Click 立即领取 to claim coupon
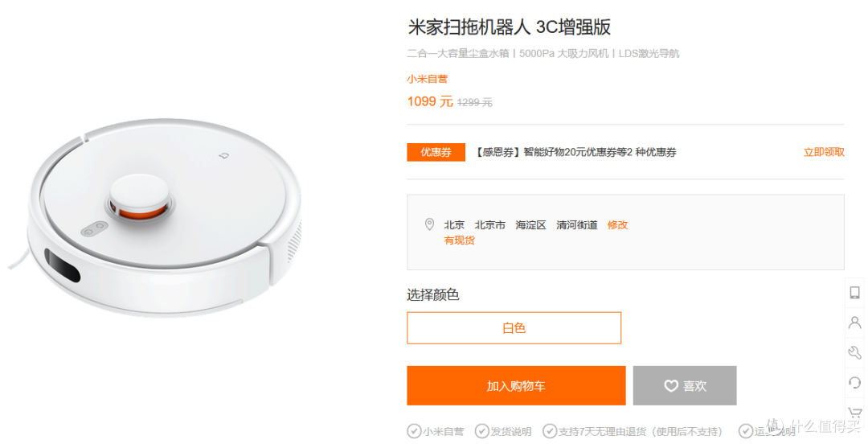 [x=824, y=152]
